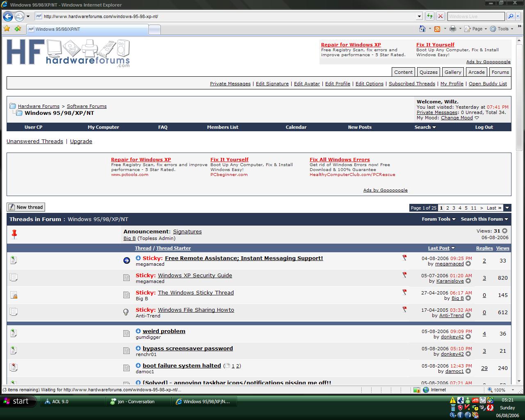Go to last post by Anti-Trend icon
525x420 pixels.
(468, 315)
